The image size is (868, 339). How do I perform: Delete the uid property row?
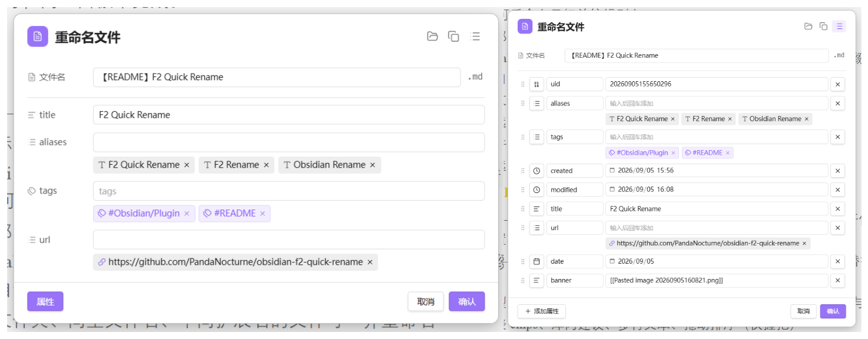838,84
